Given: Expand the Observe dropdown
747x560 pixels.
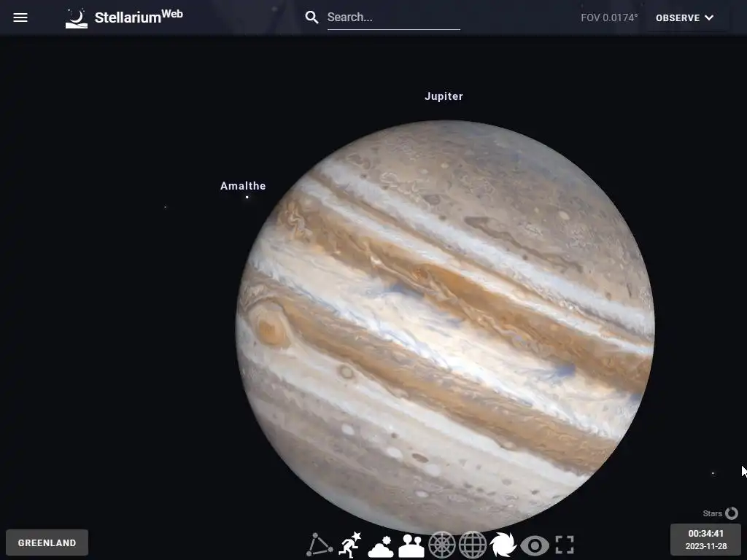Looking at the screenshot, I should click(684, 17).
